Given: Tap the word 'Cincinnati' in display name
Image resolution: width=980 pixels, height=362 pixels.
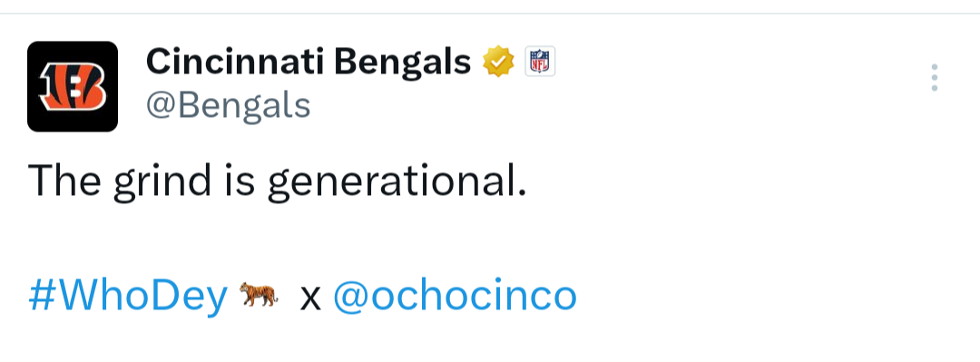Looking at the screenshot, I should pyautogui.click(x=235, y=62).
